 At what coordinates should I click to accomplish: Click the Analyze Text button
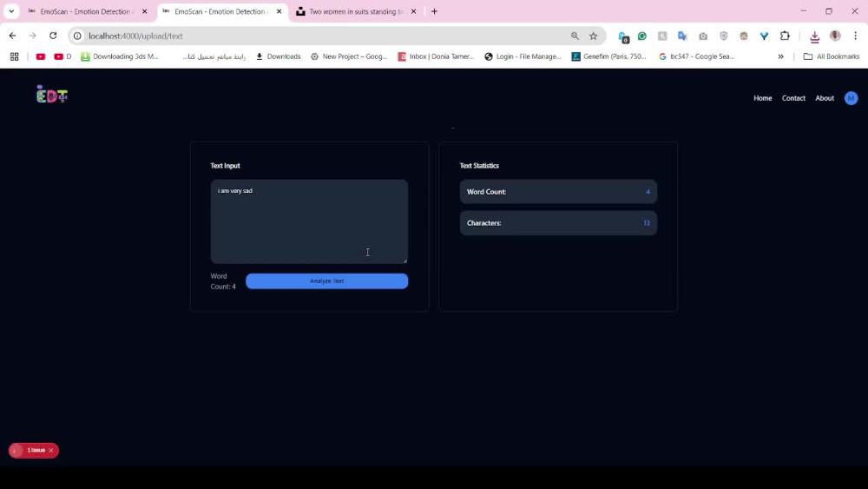pyautogui.click(x=326, y=281)
